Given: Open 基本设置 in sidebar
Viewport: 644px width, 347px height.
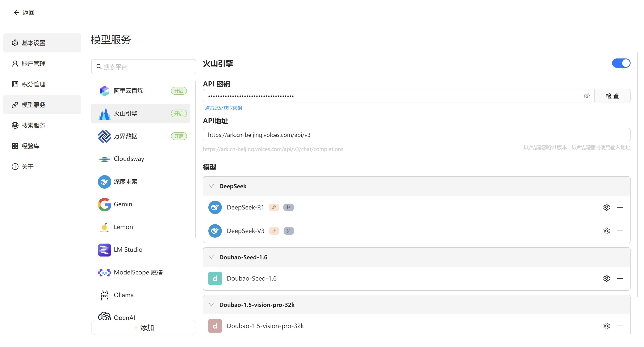Looking at the screenshot, I should tap(42, 43).
